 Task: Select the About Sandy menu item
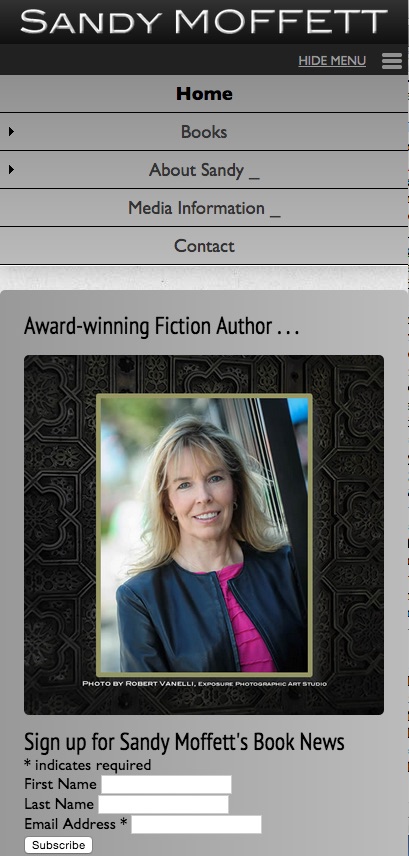204,170
